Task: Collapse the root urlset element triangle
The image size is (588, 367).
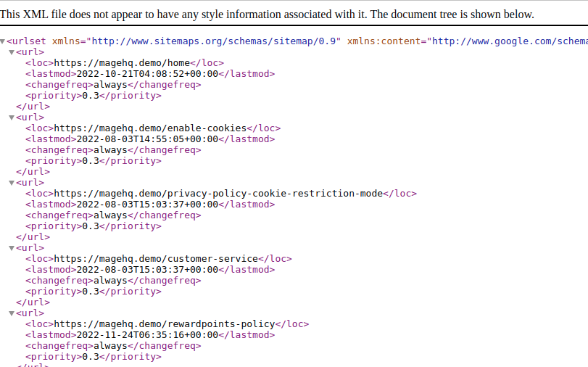Action: (3, 41)
